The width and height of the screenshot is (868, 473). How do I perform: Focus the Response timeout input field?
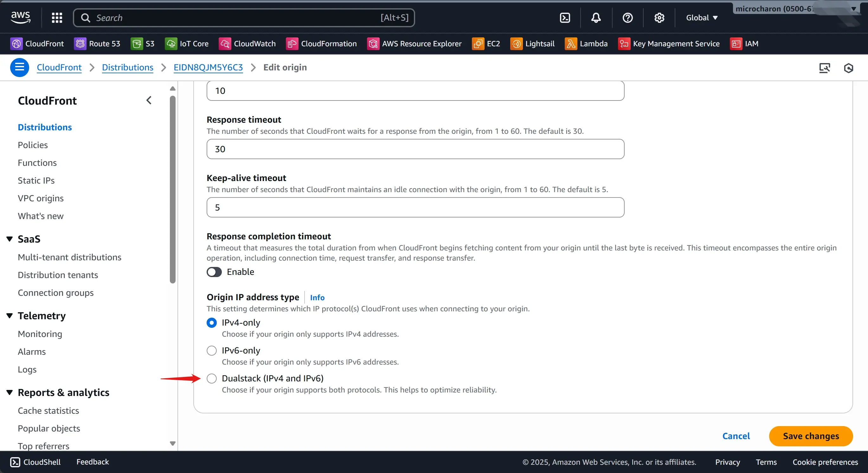415,149
